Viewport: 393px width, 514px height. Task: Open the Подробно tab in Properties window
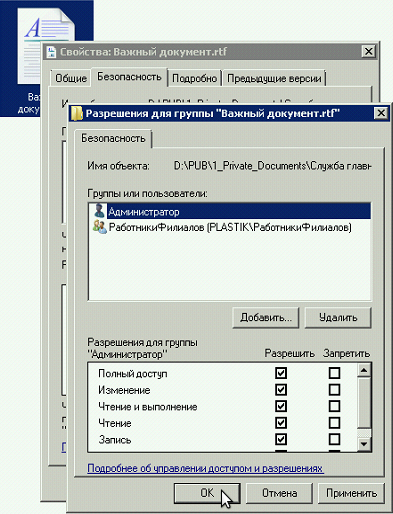(x=194, y=78)
